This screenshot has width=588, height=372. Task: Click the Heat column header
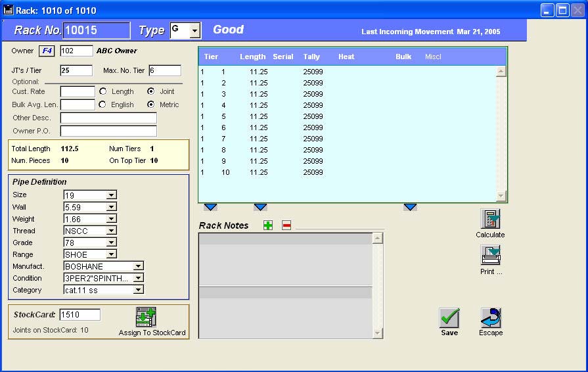tap(346, 57)
